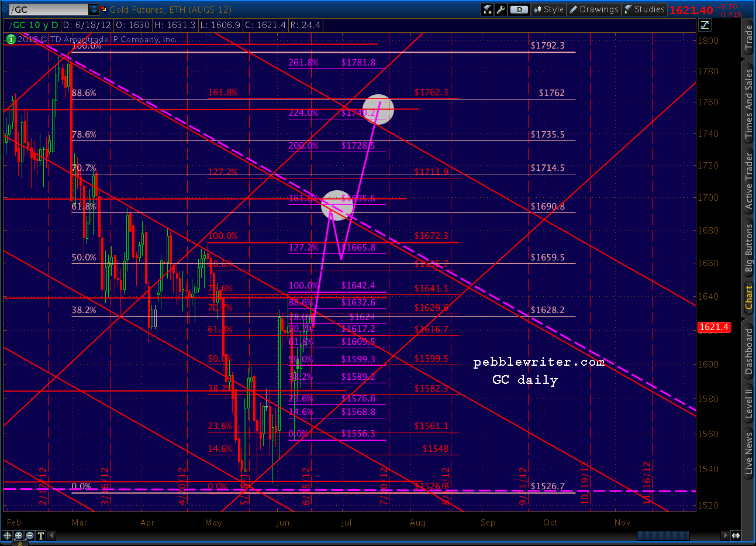756x546 pixels.
Task: Click the Jul label on the time axis
Action: 346,523
